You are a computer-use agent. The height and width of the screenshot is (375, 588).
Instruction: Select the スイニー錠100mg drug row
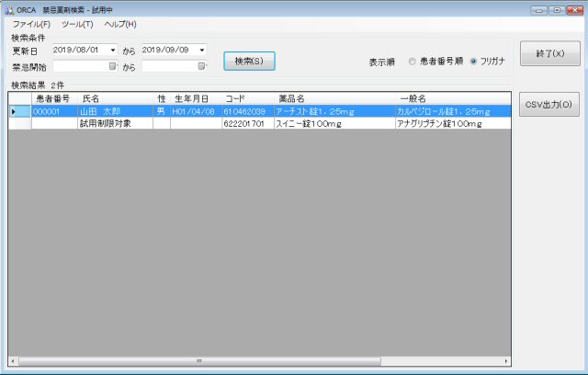308,123
